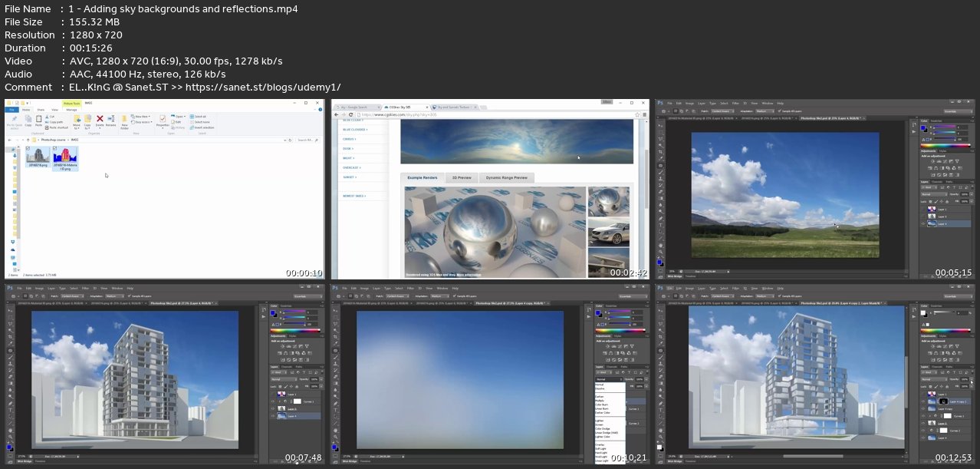The height and width of the screenshot is (469, 980).
Task: Click the bookmark star in Chrome's address bar
Action: click(639, 115)
